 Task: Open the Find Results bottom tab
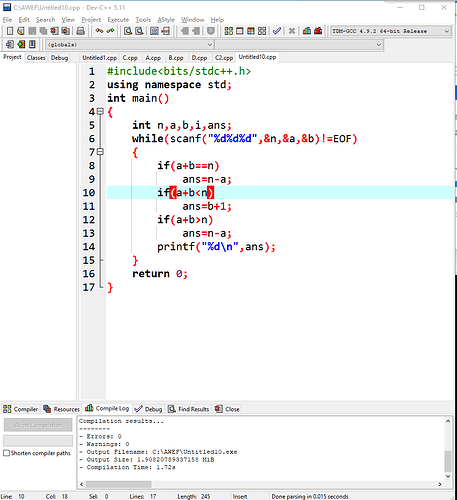188,409
